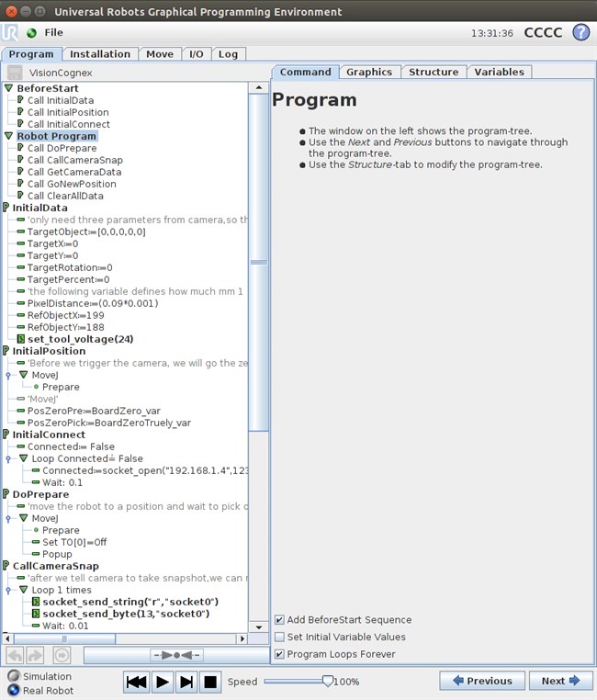This screenshot has height=700, width=597.
Task: Select Wait: 0.1 line
Action: (62, 482)
